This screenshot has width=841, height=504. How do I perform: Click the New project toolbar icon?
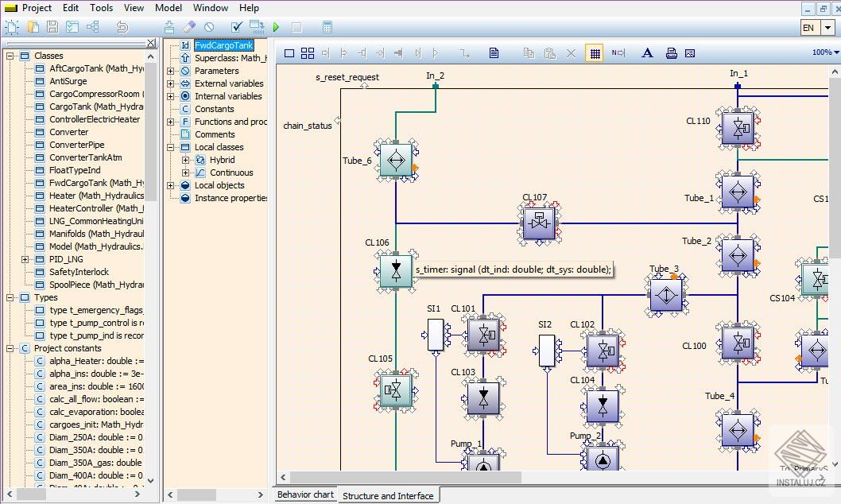(x=11, y=27)
